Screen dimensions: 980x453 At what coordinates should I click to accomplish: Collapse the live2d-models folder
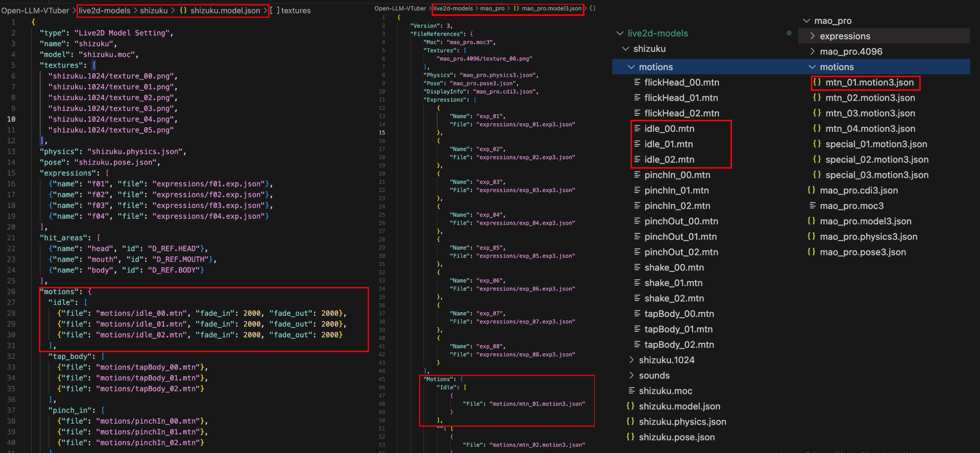pos(620,33)
